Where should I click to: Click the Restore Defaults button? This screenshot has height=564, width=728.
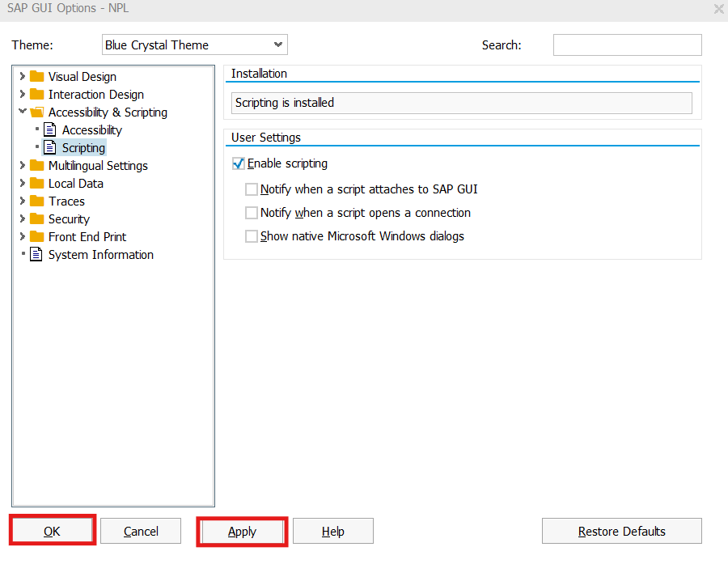tap(622, 531)
